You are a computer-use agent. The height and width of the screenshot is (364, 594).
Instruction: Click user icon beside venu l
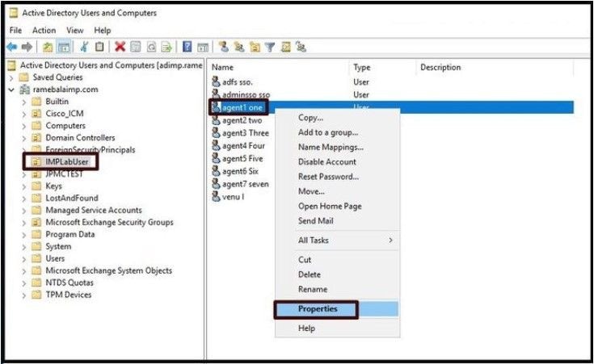point(216,197)
